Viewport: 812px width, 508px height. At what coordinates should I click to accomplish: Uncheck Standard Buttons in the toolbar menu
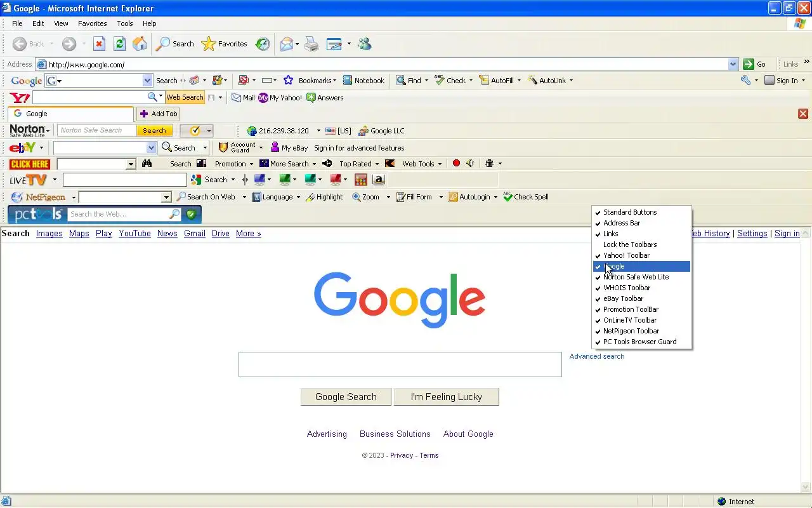[642, 212]
